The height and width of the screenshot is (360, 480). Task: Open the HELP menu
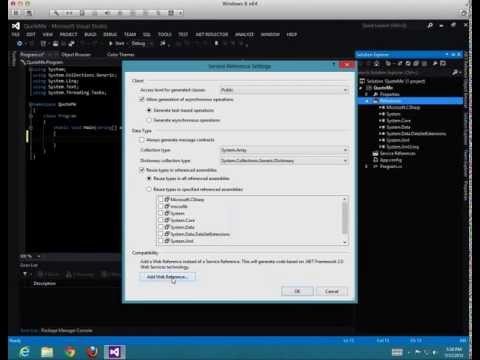pyautogui.click(x=292, y=34)
